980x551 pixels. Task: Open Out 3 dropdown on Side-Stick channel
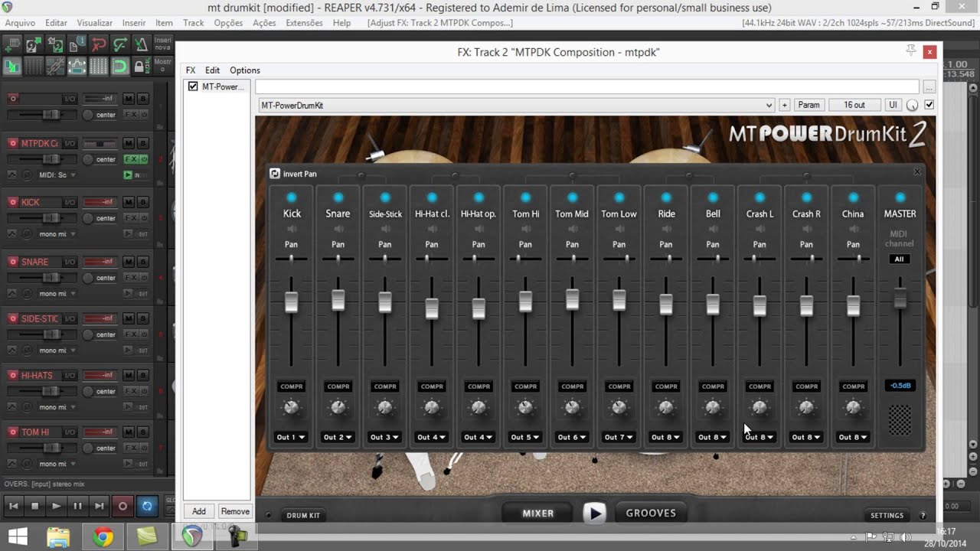click(384, 437)
